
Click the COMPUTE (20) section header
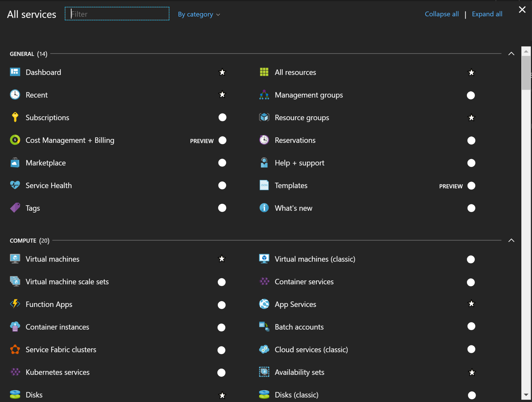(x=29, y=240)
